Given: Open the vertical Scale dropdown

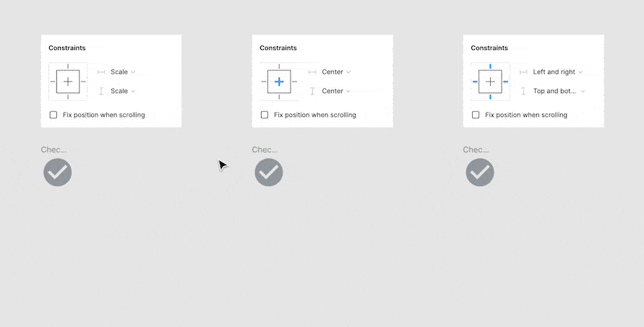Looking at the screenshot, I should coord(123,91).
